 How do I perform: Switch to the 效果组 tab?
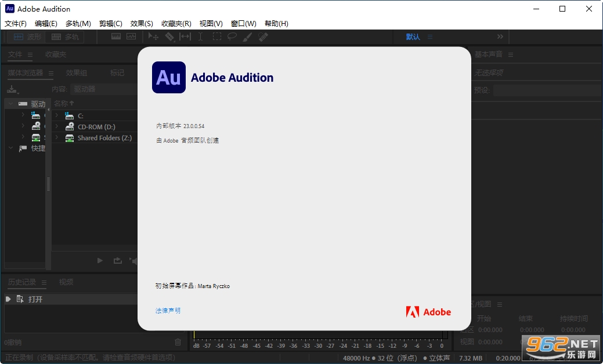pos(76,73)
